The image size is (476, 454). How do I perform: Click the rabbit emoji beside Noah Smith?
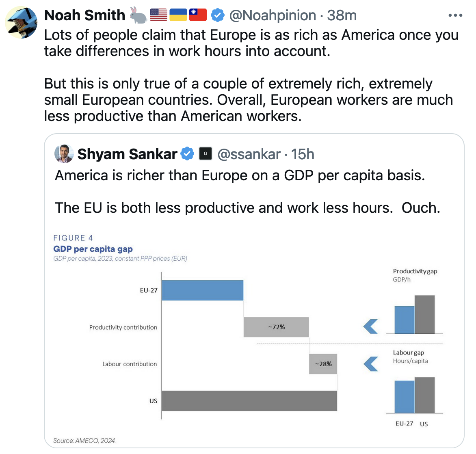click(x=138, y=15)
